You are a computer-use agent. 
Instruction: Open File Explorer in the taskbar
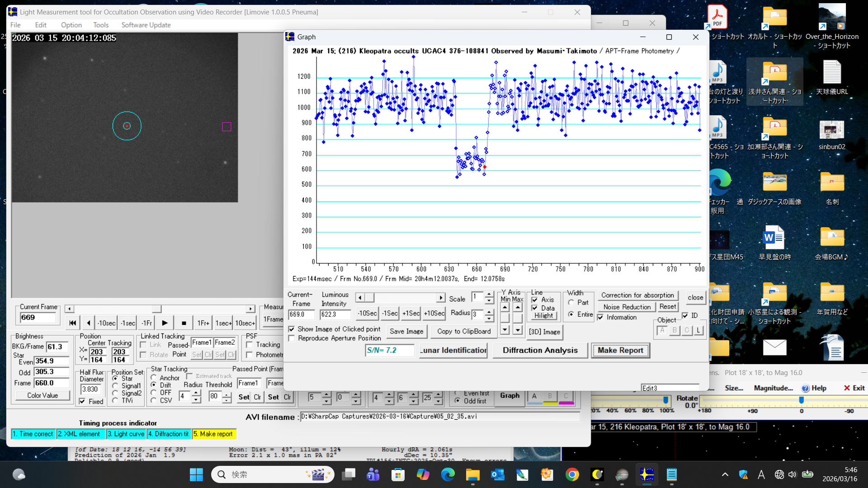pos(472,474)
